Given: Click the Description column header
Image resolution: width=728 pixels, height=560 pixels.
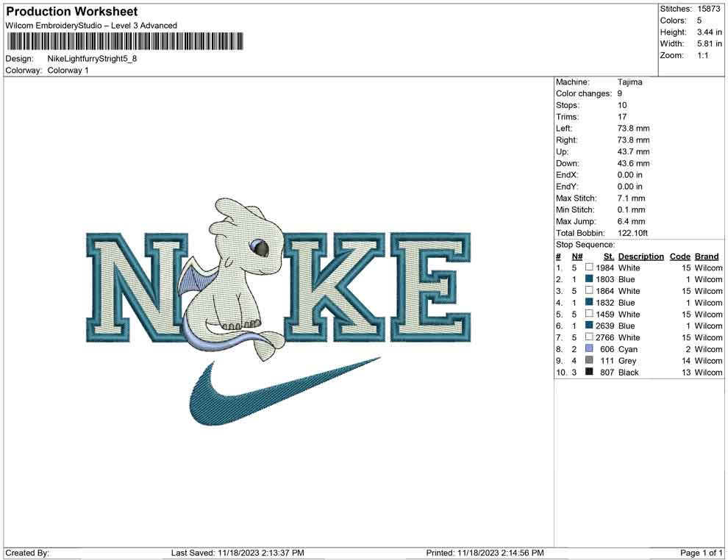Looking at the screenshot, I should [x=641, y=256].
